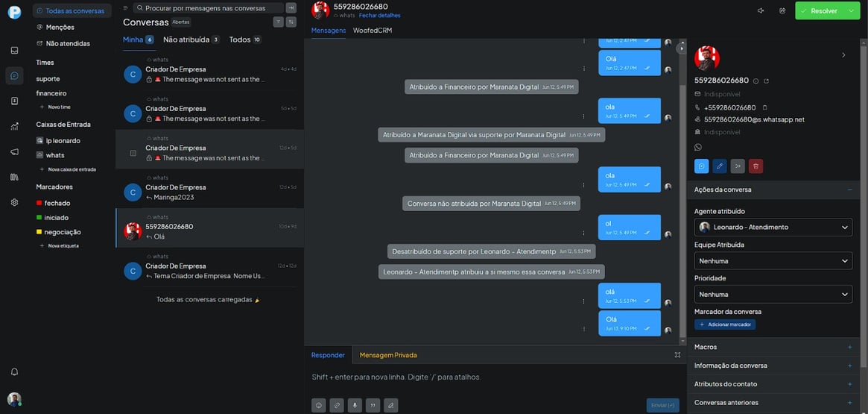Open the Agente atribuído dropdown
Viewport: 868px width, 414px height.
click(773, 228)
